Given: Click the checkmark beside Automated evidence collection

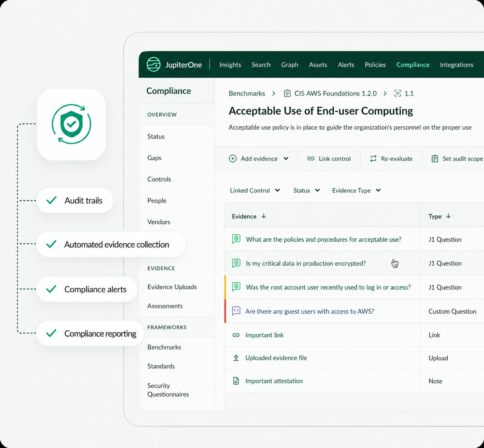Looking at the screenshot, I should 51,244.
